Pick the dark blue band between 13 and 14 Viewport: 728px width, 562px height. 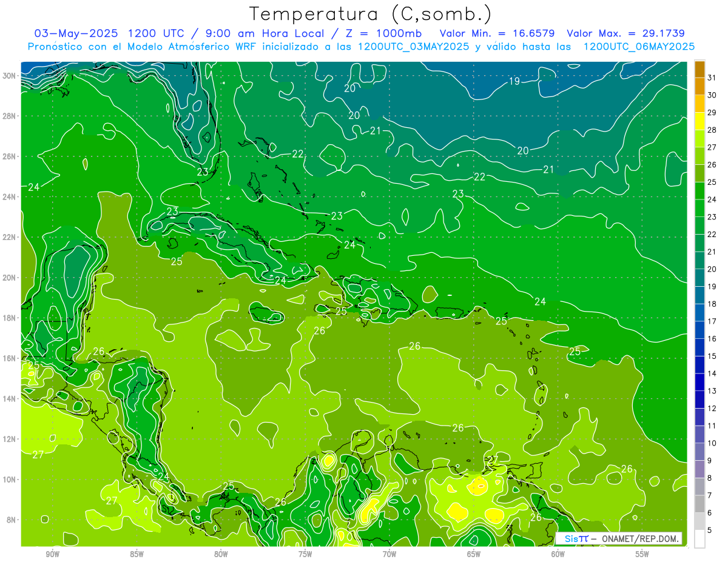[699, 383]
